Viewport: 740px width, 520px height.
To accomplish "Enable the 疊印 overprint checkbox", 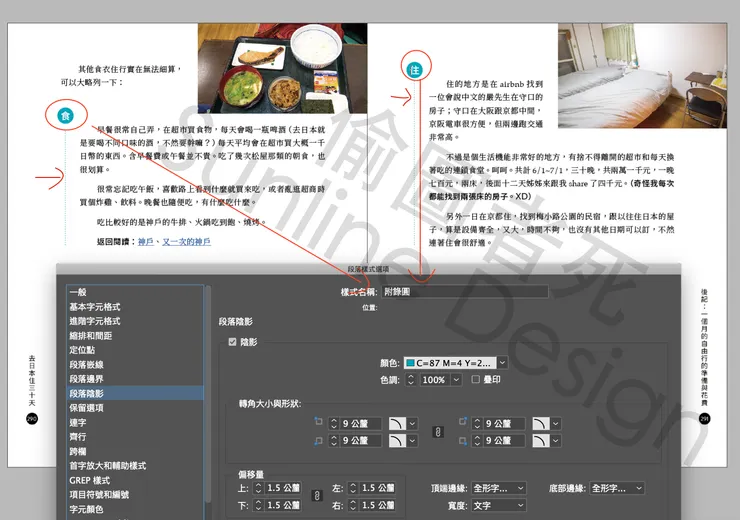I will coord(476,379).
